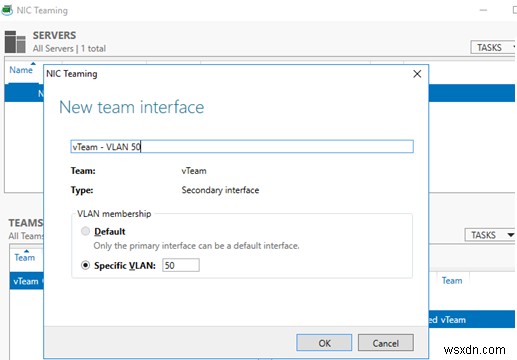The image size is (517, 360).
Task: Open the Servers TASKS dropdown
Action: tap(493, 47)
